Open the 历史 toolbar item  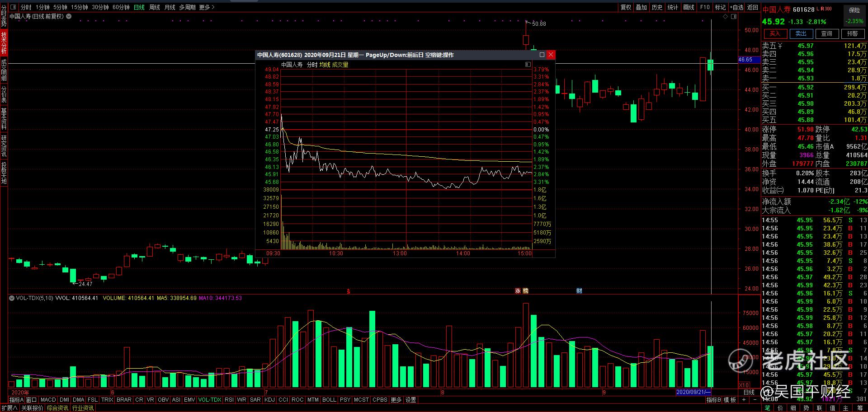[657, 7]
